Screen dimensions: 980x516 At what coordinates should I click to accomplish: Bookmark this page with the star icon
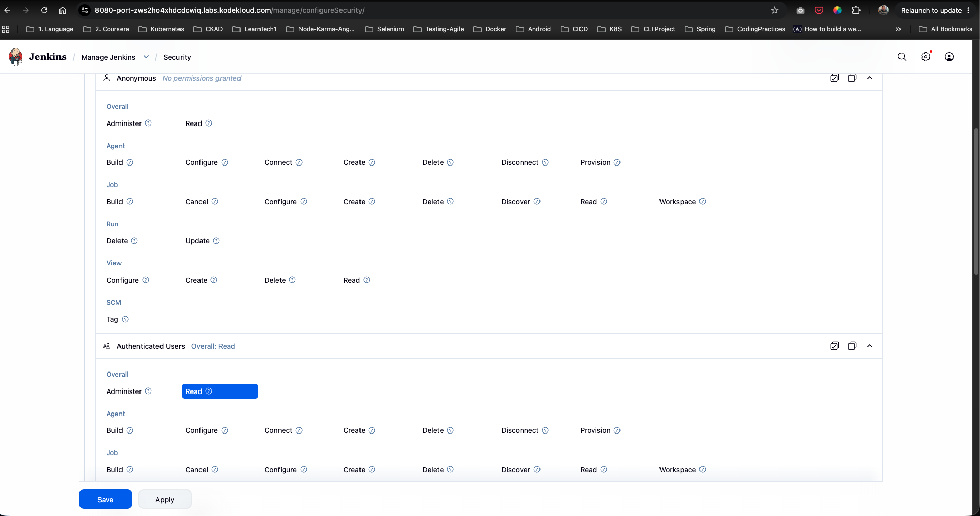coord(775,10)
